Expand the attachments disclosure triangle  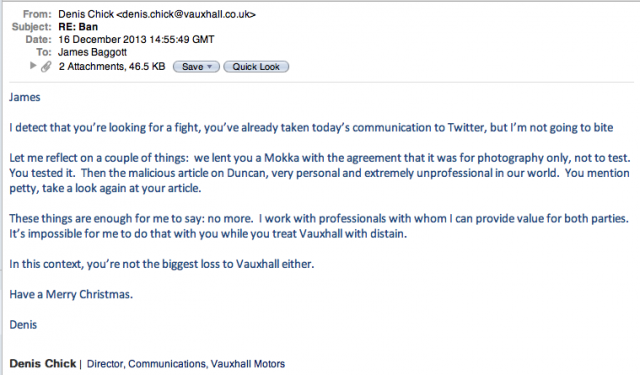coord(33,66)
